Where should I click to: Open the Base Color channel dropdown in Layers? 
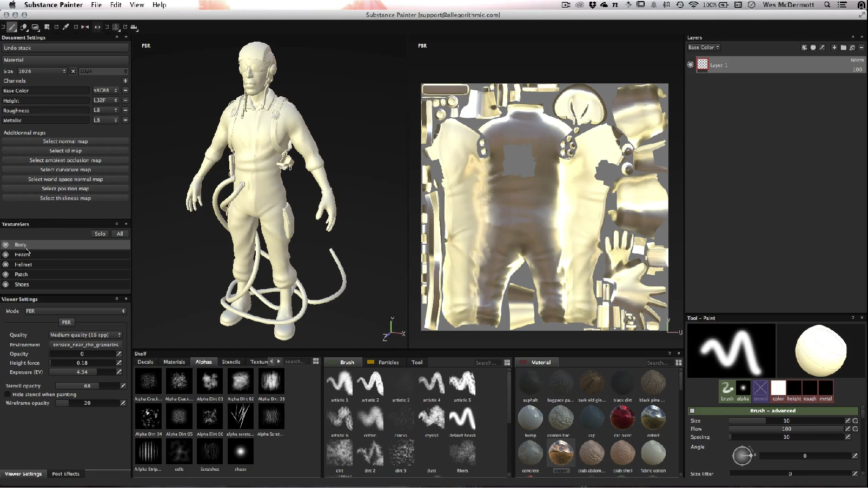(704, 48)
